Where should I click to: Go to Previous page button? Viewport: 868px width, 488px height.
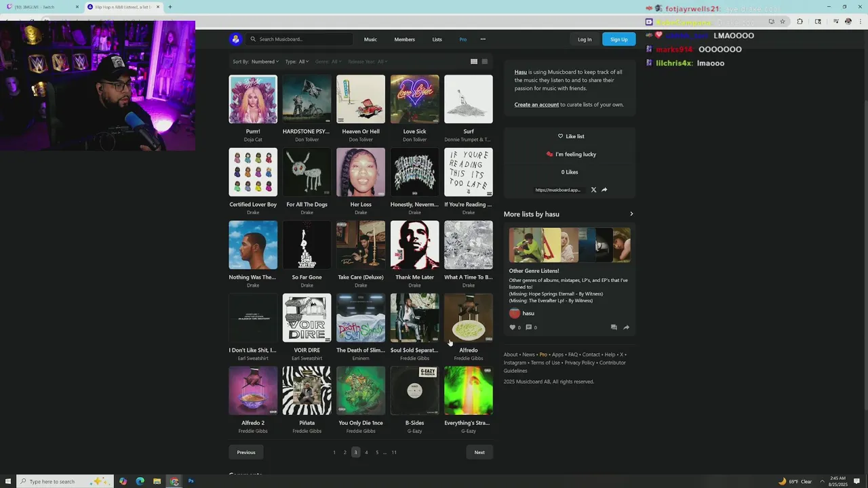pyautogui.click(x=246, y=452)
